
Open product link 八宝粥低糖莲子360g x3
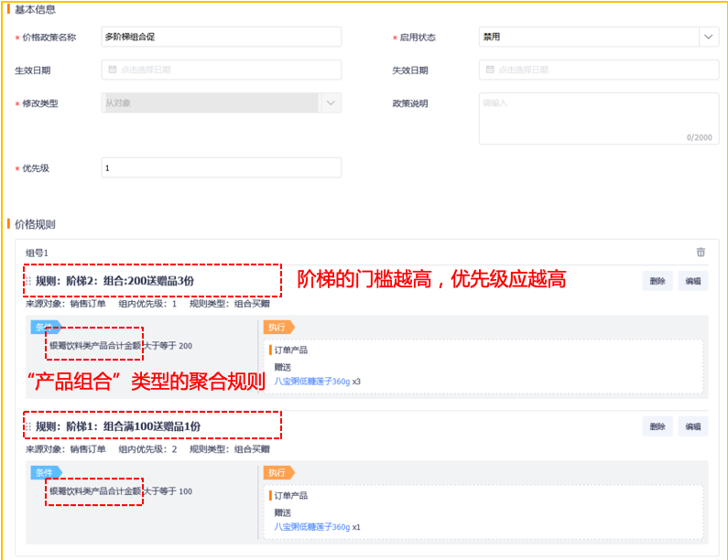[x=312, y=382]
